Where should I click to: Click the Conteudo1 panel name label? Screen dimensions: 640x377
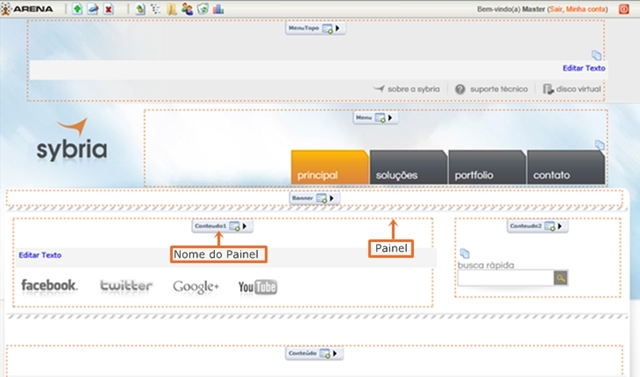tap(210, 226)
